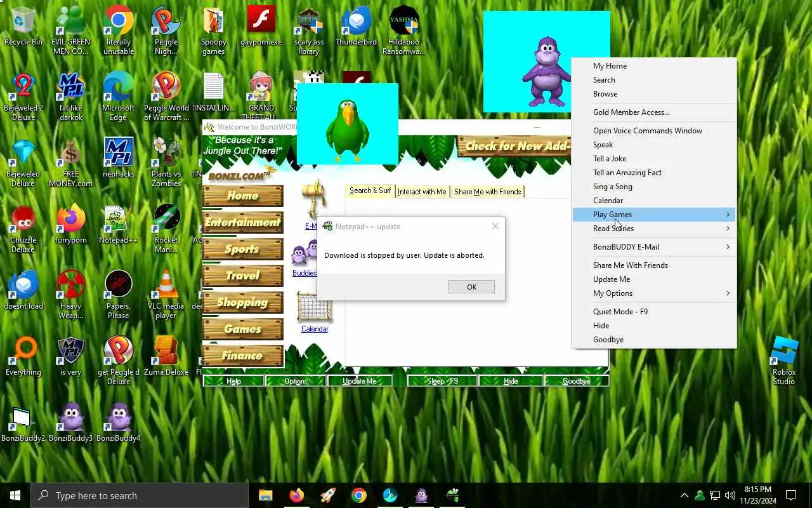
Task: Click the Entertainment wooden sign button
Action: tap(242, 223)
